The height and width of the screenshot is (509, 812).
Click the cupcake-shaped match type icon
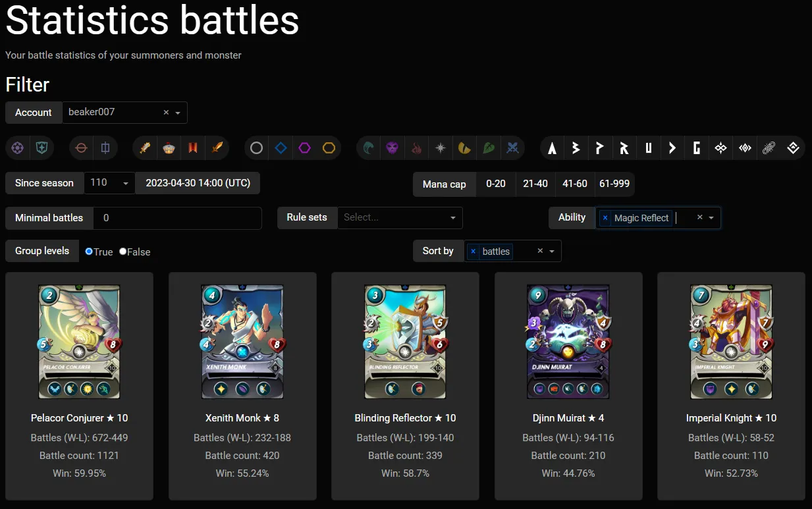[x=169, y=148]
